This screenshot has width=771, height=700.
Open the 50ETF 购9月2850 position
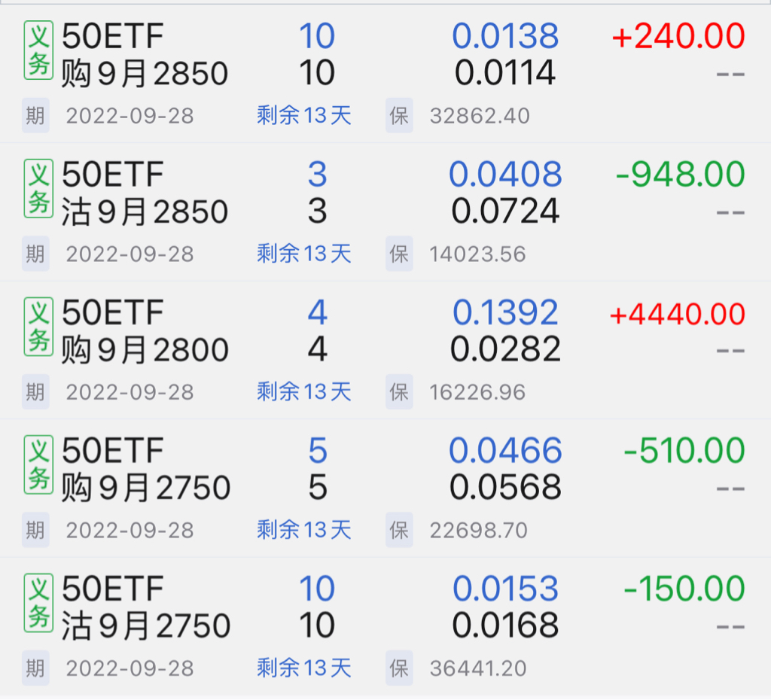point(145,55)
